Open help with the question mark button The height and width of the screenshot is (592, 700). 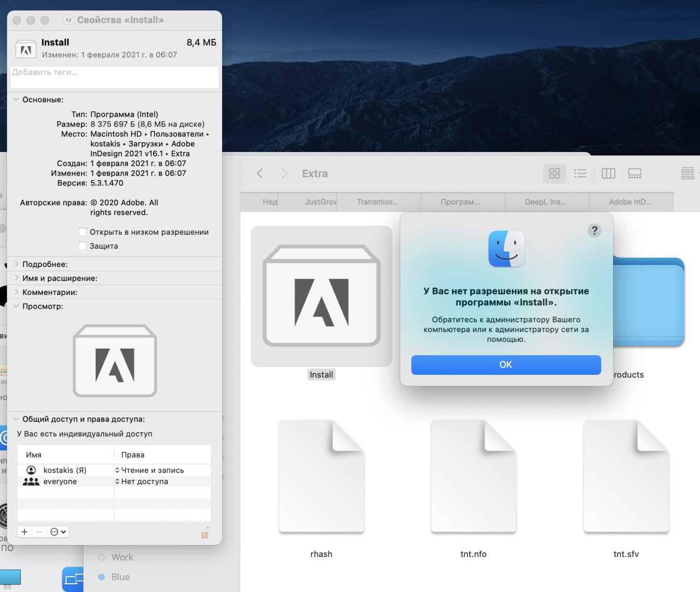[594, 230]
